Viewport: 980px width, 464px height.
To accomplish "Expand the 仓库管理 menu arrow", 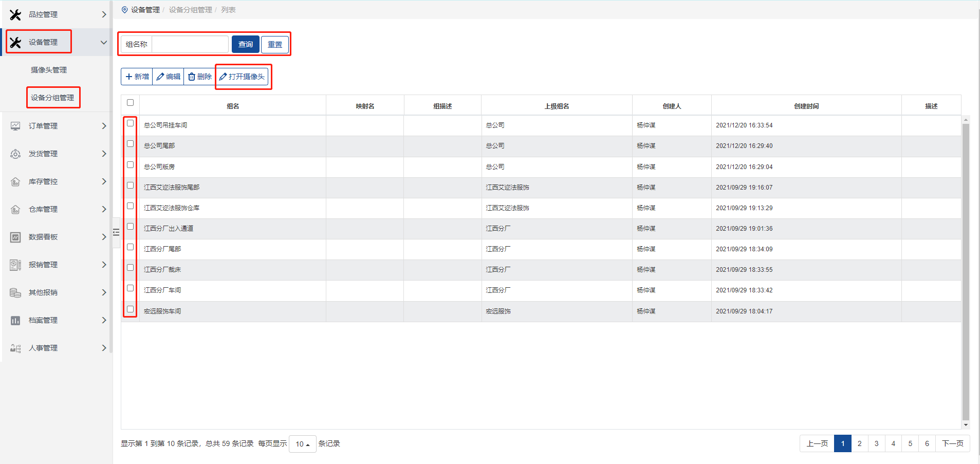I will click(104, 209).
